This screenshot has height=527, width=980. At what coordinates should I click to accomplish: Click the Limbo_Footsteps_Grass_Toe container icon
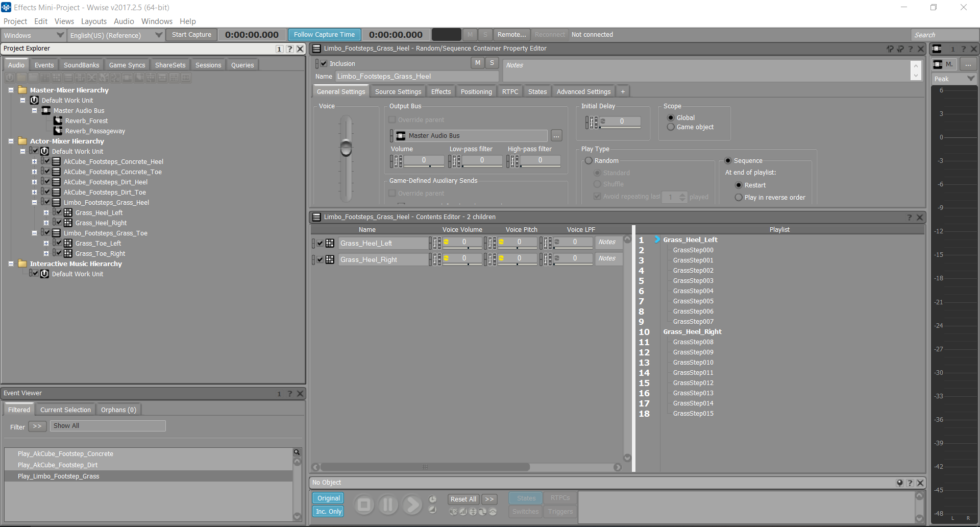(57, 233)
